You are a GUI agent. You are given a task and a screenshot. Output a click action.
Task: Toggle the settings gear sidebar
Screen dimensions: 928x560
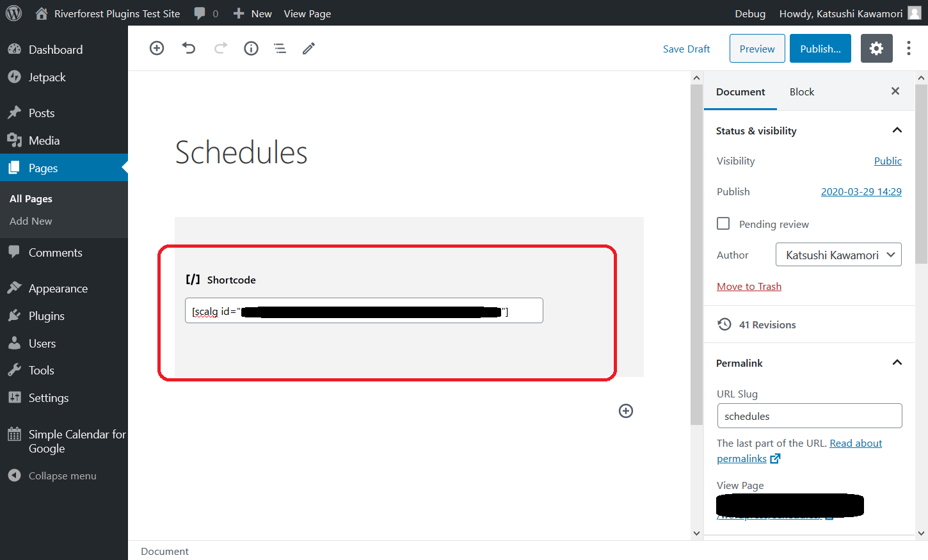(876, 49)
